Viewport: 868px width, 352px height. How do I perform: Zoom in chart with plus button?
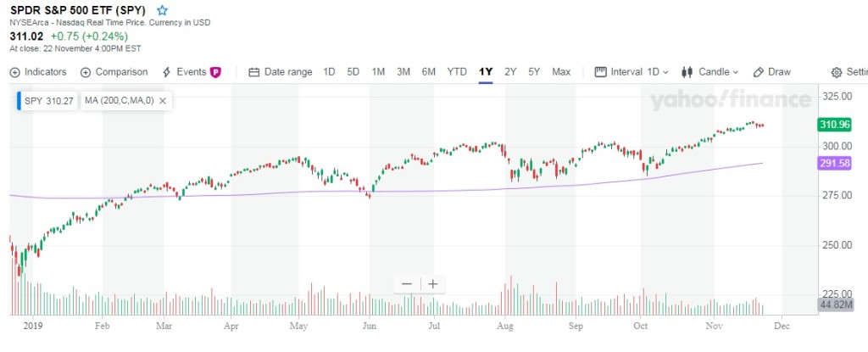tap(433, 284)
